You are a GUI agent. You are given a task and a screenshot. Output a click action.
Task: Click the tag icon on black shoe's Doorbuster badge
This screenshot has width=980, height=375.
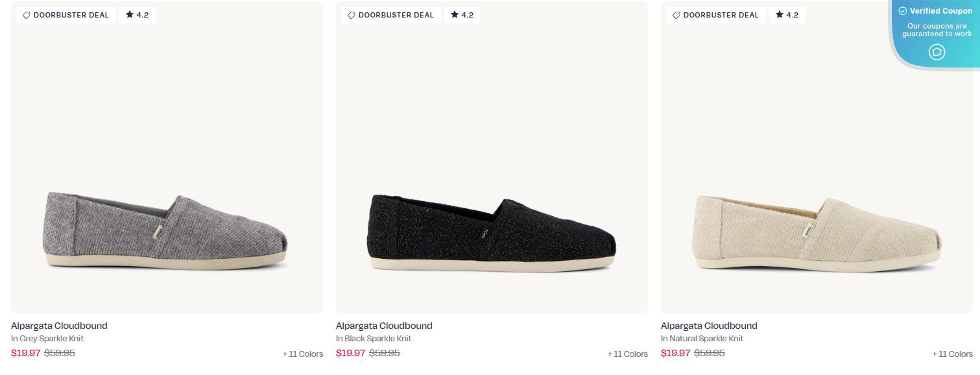(x=352, y=15)
